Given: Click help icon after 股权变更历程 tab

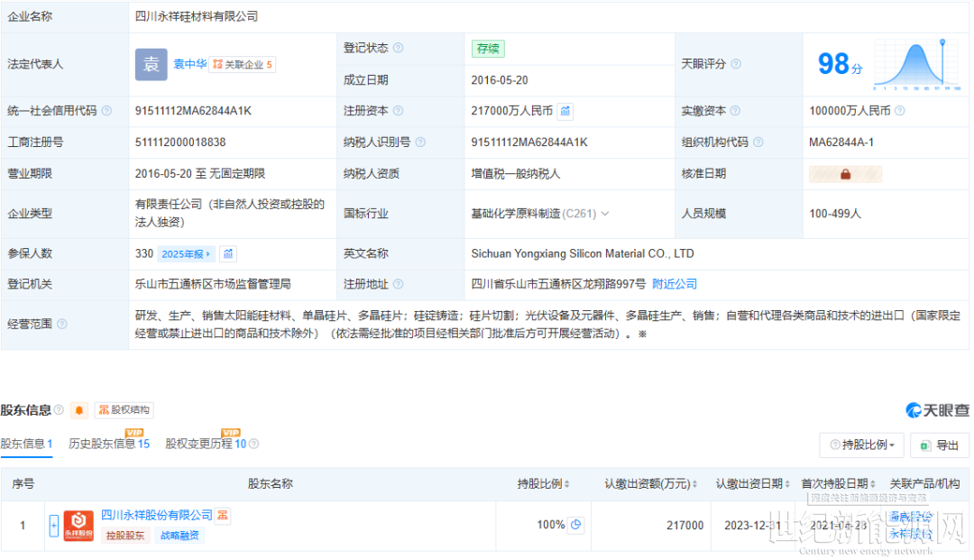Looking at the screenshot, I should click(x=254, y=445).
